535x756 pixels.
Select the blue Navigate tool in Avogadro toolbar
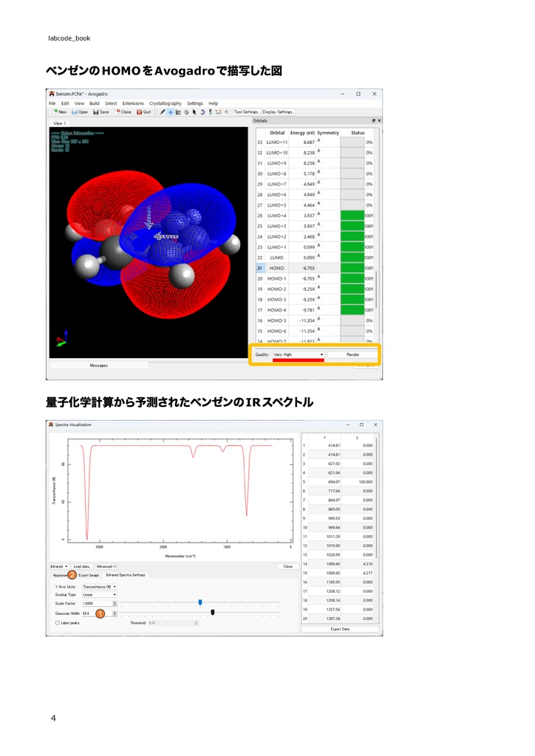coord(170,112)
